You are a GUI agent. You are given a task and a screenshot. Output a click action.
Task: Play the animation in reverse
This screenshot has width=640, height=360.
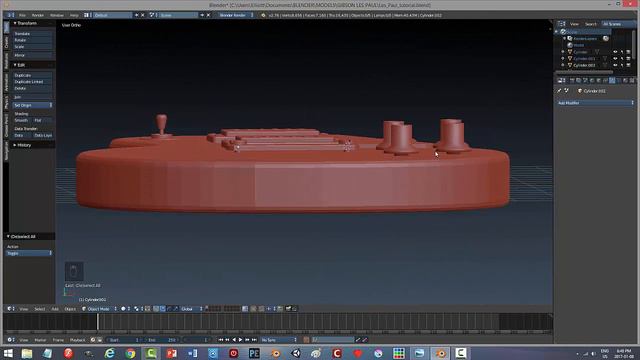tap(234, 340)
